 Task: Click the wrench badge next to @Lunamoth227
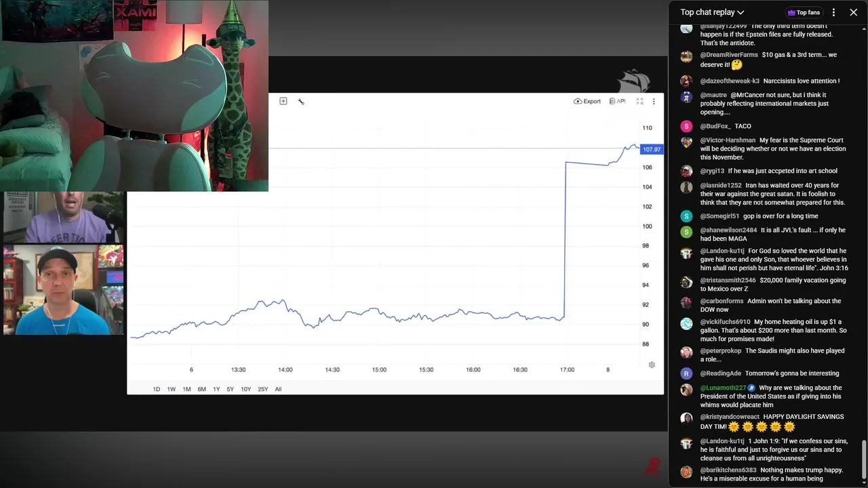751,388
